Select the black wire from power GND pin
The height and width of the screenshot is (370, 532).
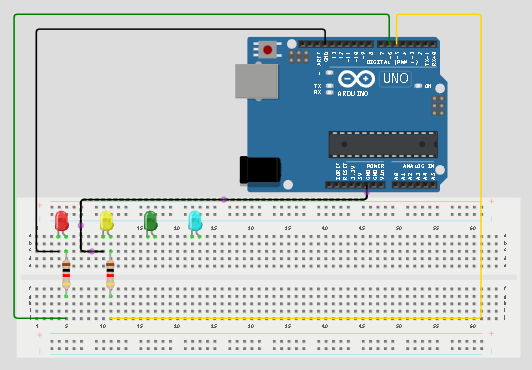point(224,200)
